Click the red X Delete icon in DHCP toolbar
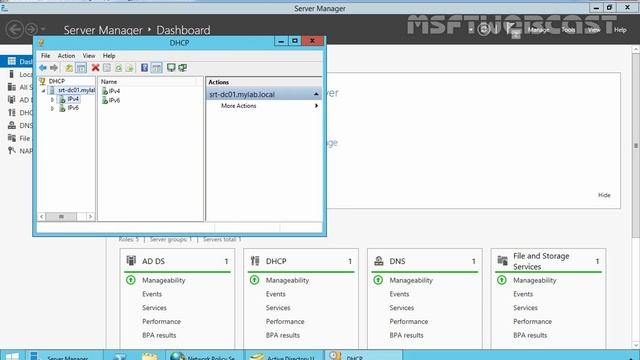Viewport: 640px width, 360px height. tap(96, 68)
